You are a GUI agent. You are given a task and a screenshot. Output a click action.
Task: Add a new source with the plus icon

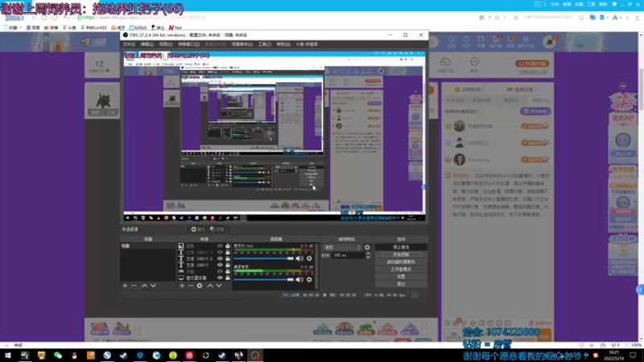[182, 286]
